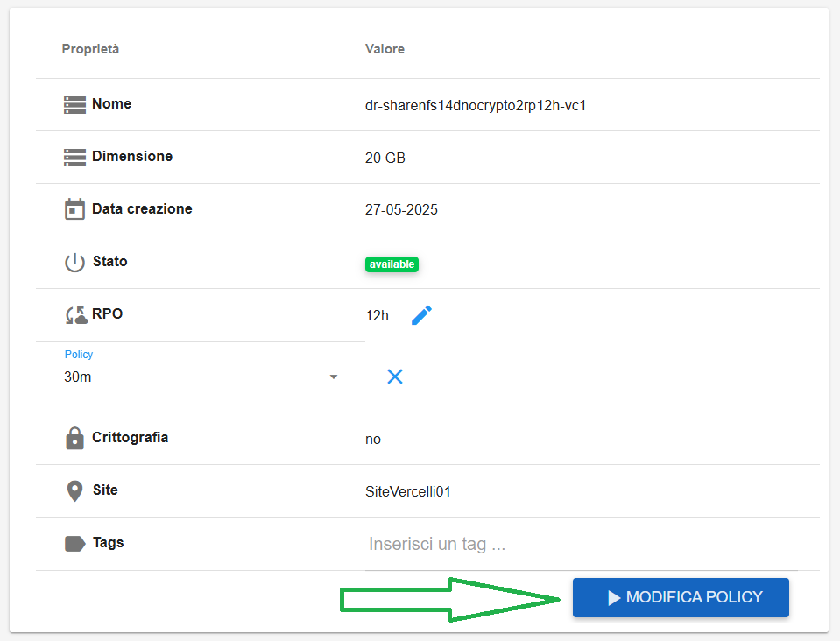840x641 pixels.
Task: Click the 'Stato' property label
Action: pyautogui.click(x=109, y=261)
